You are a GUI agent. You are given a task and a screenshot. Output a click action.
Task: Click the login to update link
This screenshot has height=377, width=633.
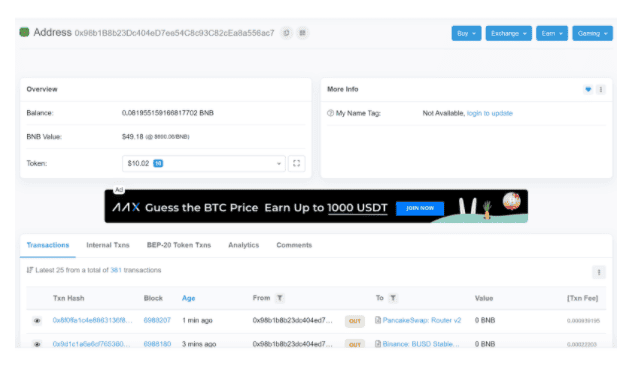pos(490,113)
